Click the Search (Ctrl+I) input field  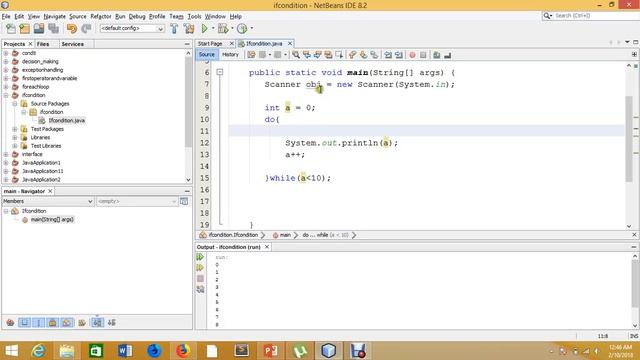point(592,16)
